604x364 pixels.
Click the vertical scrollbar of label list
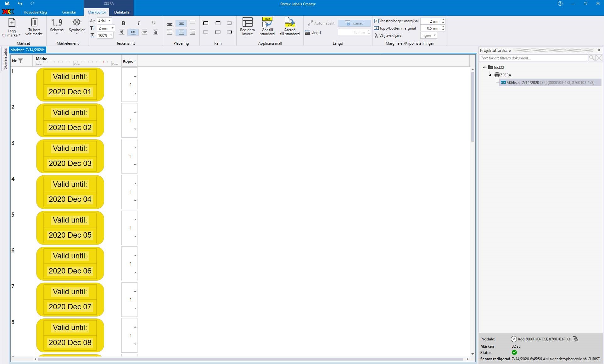(473, 107)
